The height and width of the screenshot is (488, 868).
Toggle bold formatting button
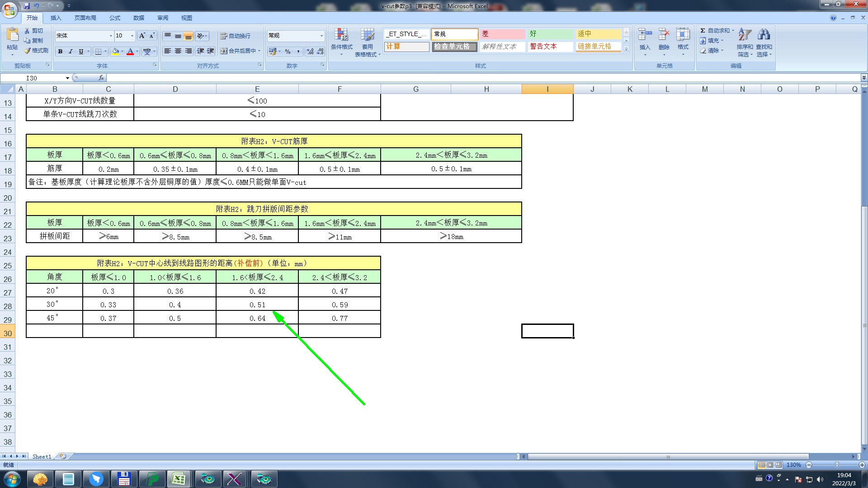60,52
